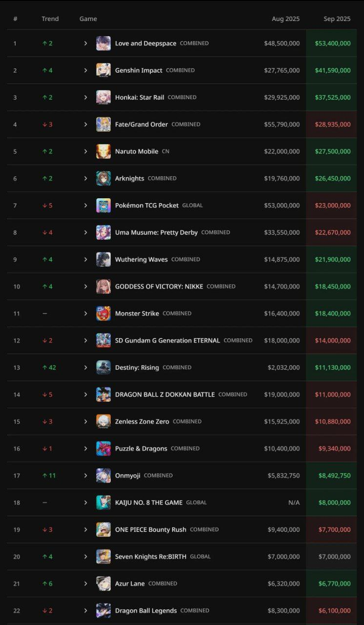Expand the Zenless Zone Zero row
The width and height of the screenshot is (364, 625).
(85, 421)
